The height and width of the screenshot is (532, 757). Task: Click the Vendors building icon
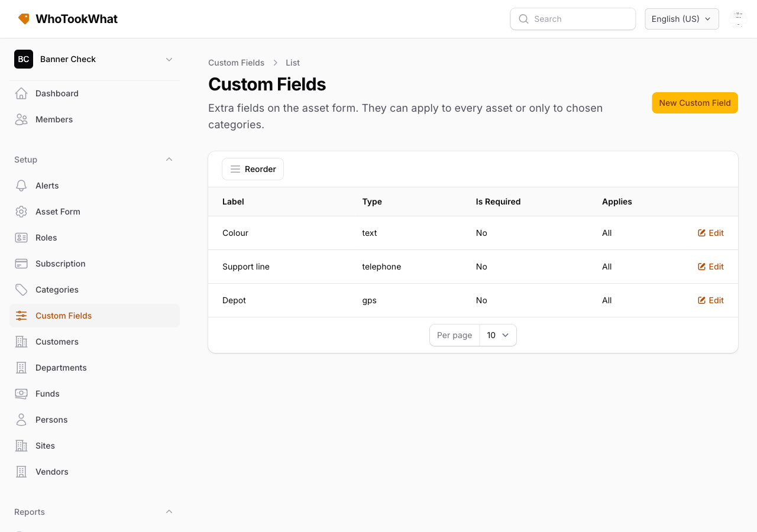coord(21,472)
